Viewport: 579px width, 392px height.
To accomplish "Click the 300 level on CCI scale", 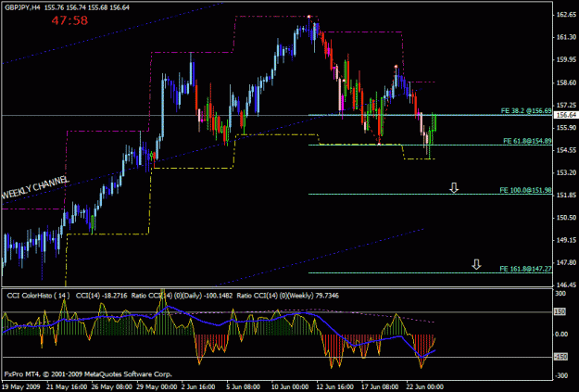I will [x=560, y=294].
